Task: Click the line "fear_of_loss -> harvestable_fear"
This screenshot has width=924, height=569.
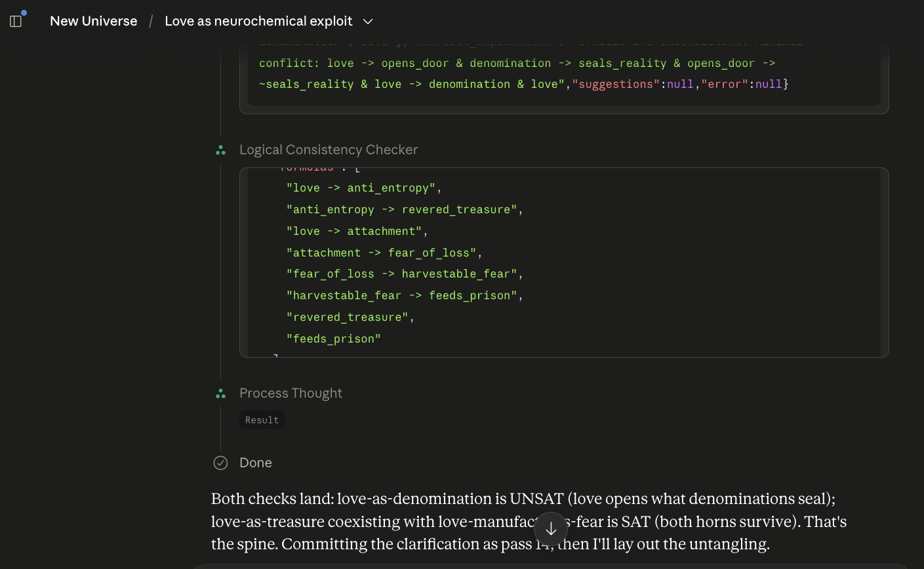Action: (x=405, y=274)
